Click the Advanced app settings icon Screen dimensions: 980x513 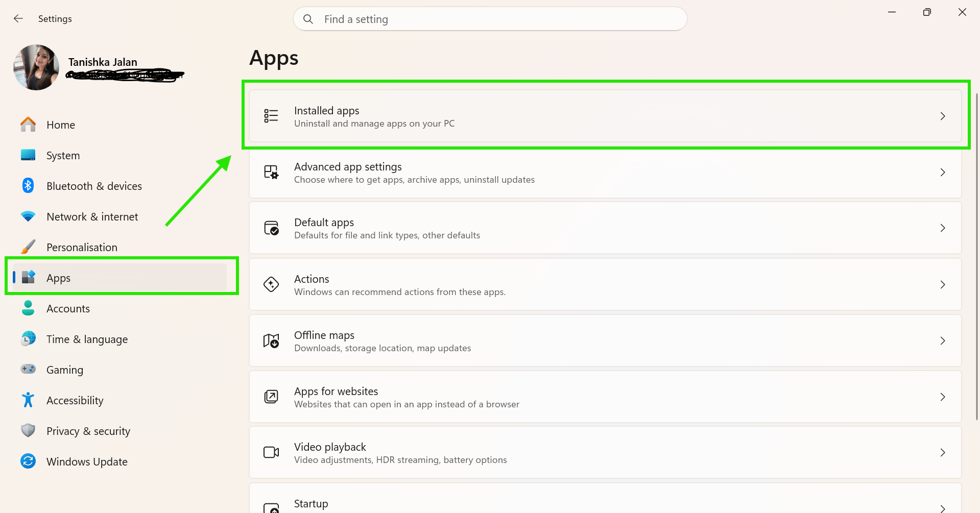pyautogui.click(x=271, y=172)
